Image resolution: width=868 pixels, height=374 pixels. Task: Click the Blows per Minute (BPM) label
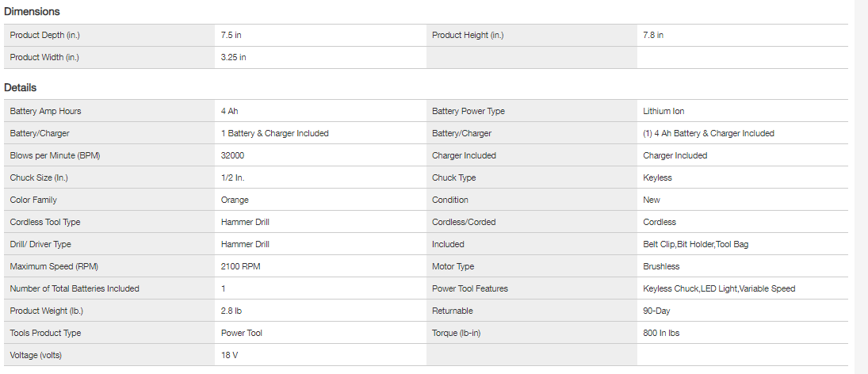(55, 155)
